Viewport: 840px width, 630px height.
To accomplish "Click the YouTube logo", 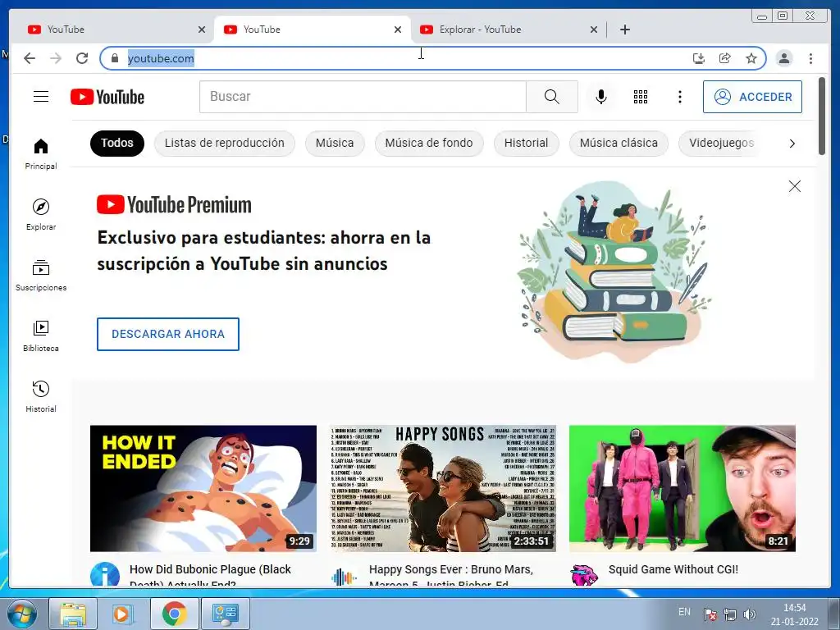I will [107, 97].
